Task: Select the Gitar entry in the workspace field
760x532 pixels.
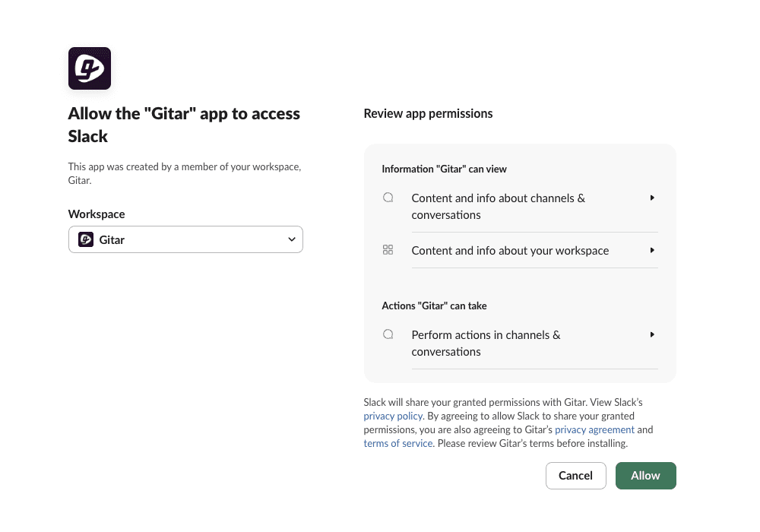Action: point(112,239)
